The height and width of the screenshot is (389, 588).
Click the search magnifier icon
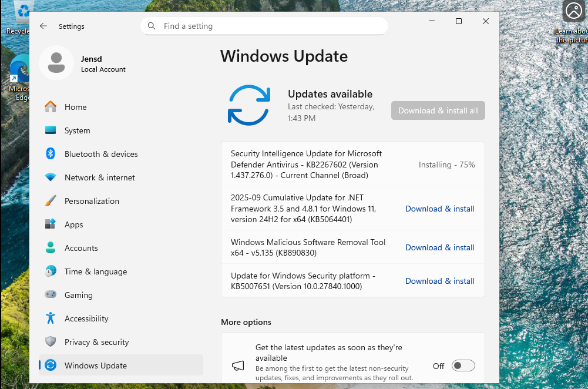point(152,26)
